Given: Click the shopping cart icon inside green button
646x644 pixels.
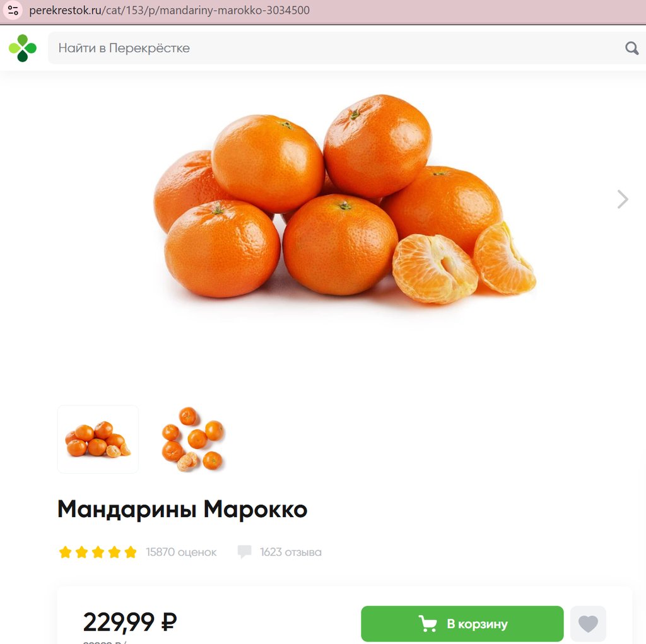Looking at the screenshot, I should coord(427,623).
